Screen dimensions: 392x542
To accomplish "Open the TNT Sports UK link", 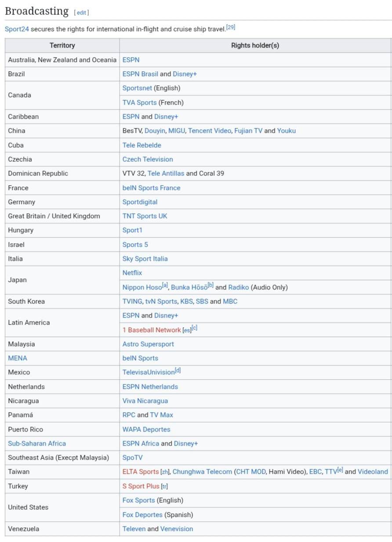I will tap(145, 216).
